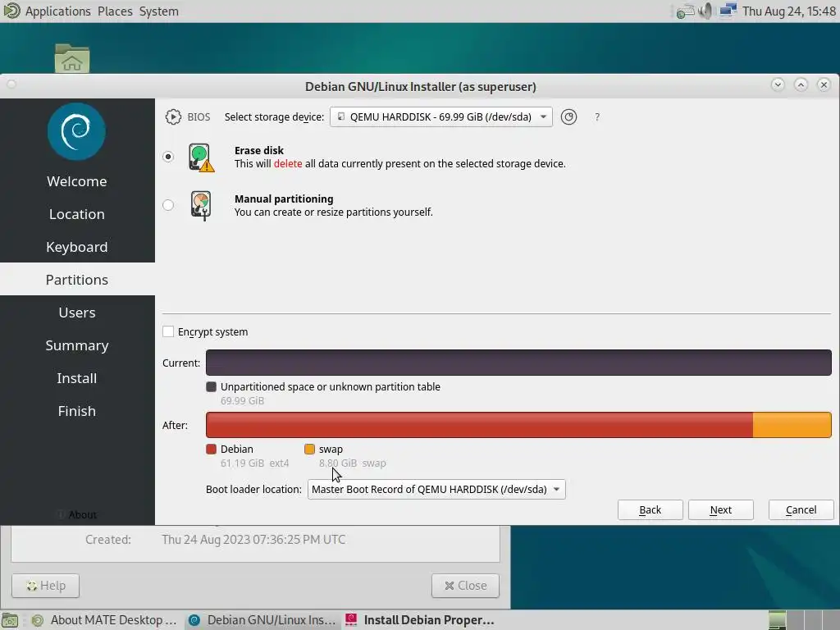Cancel the installer
This screenshot has height=630, width=840.
coord(801,510)
